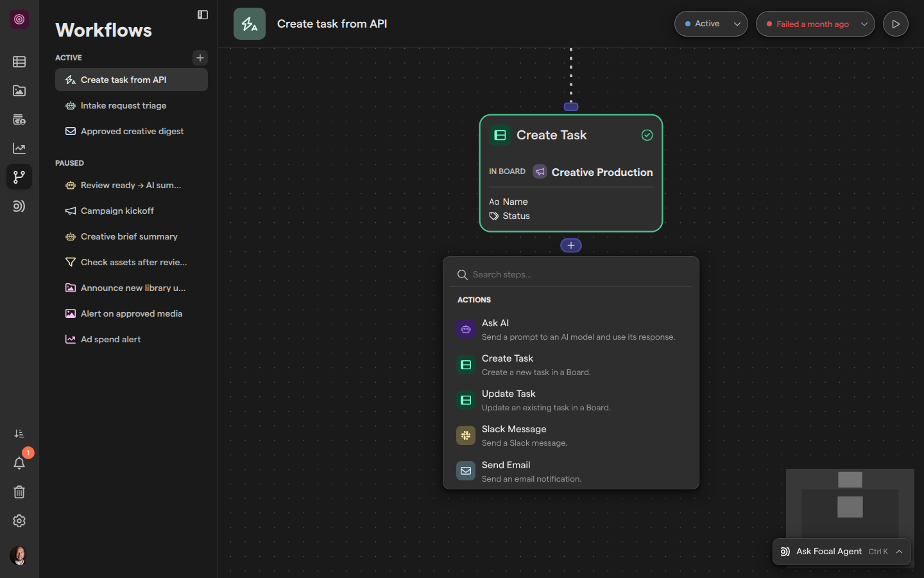Open Create task from API workflow
This screenshot has height=578, width=924.
(x=132, y=80)
